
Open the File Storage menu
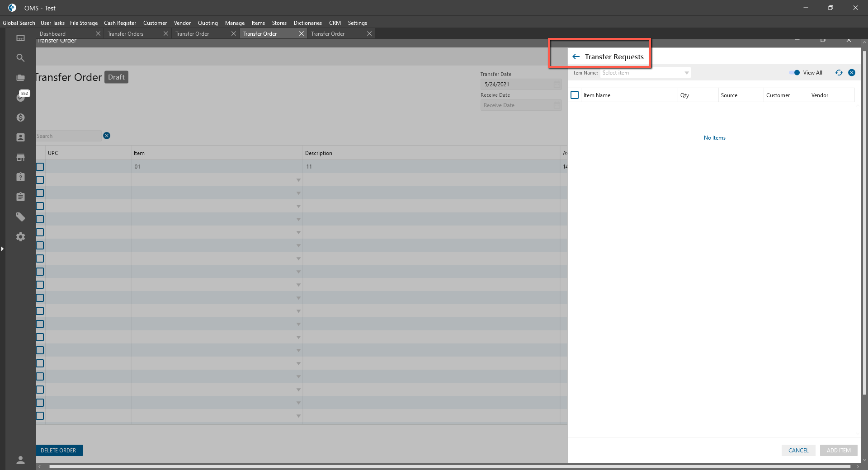(84, 23)
